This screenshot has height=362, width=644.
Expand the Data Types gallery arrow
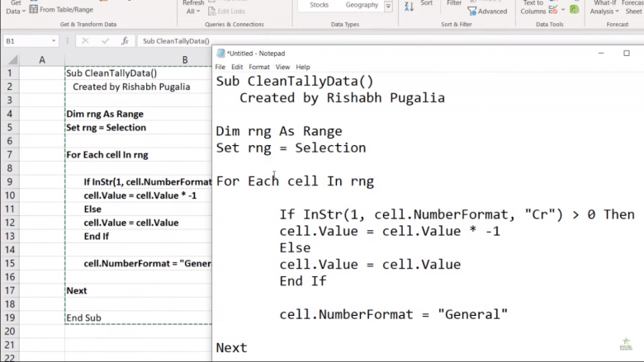point(389,6)
